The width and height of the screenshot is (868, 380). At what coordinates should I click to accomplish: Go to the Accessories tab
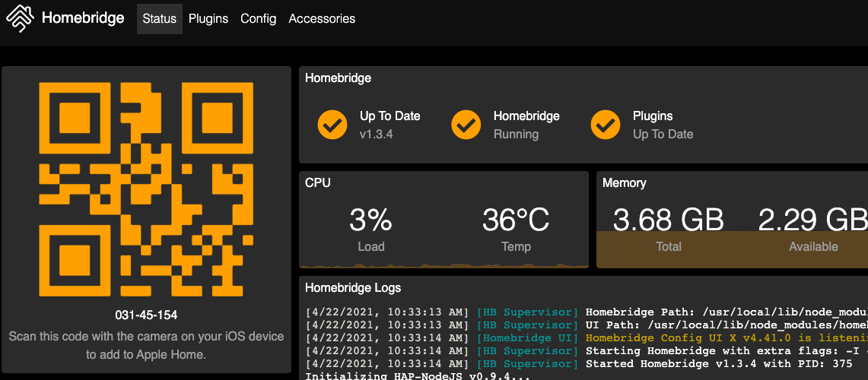coord(322,18)
